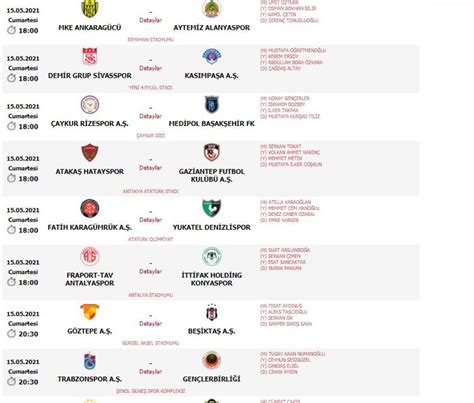This screenshot has width=474, height=403.
Task: Open Detaylar for Sivasspor vs Kasımpaşa match
Action: click(150, 68)
